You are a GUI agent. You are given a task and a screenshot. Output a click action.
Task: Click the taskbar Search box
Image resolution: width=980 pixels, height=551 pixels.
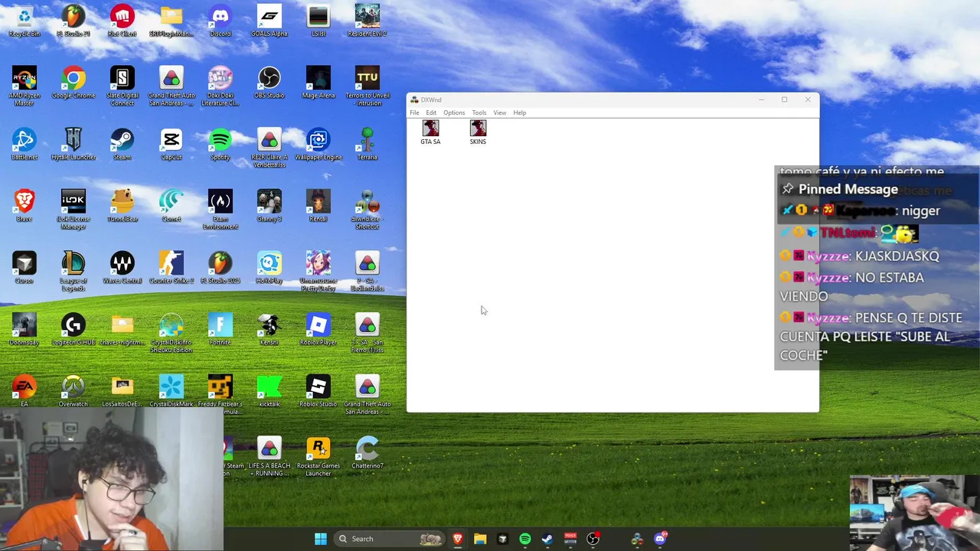click(391, 539)
